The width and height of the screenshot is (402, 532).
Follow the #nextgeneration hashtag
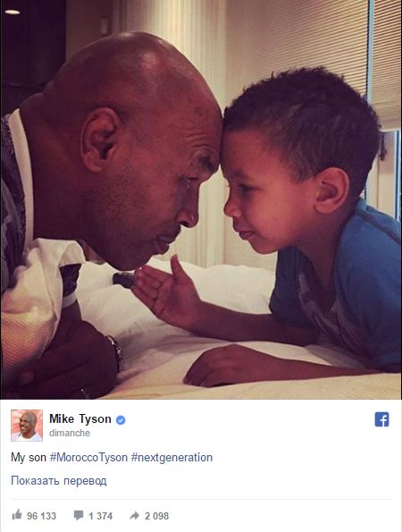[172, 458]
